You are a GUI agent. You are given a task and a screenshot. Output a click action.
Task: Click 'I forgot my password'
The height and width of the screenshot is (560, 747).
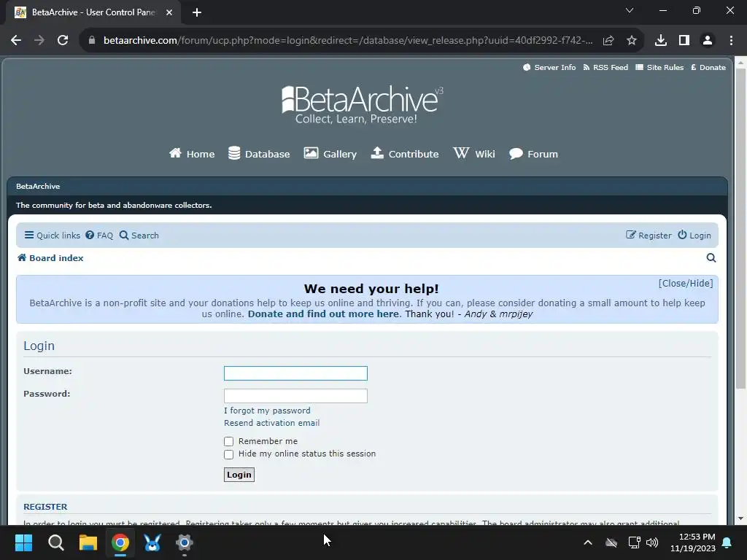coord(267,411)
